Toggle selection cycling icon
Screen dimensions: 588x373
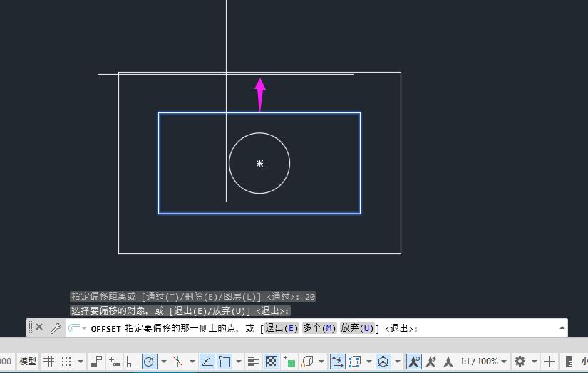[289, 362]
